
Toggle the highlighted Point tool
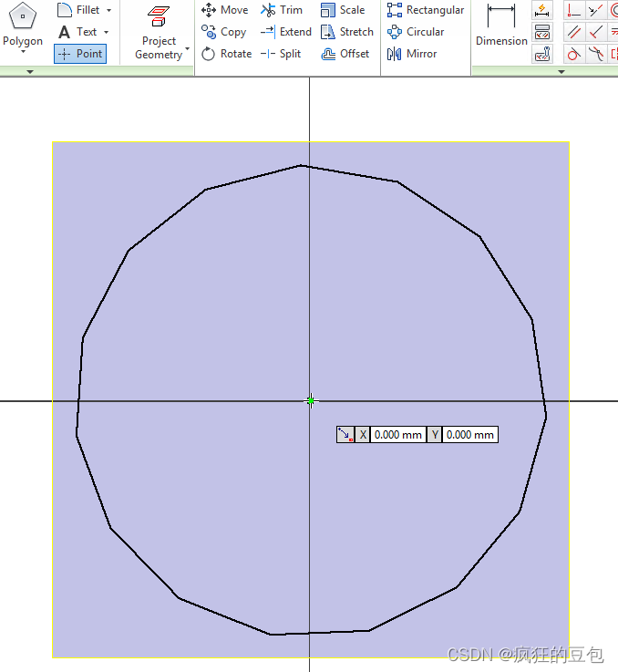[x=80, y=54]
